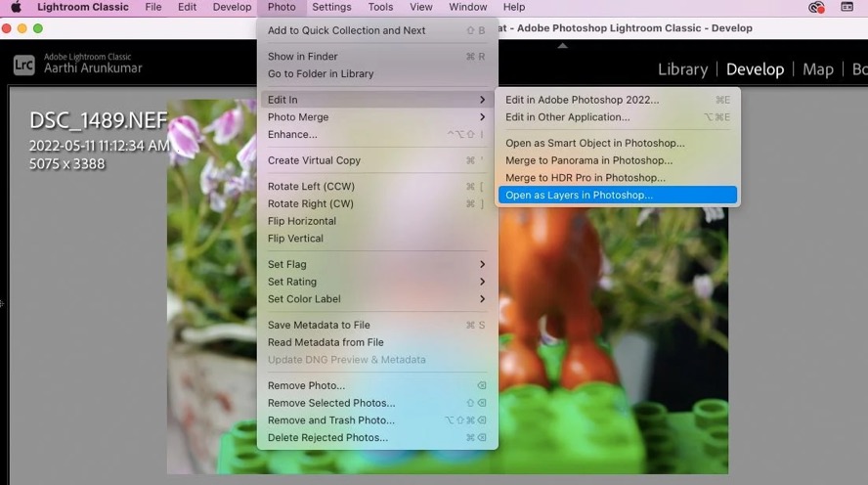Open the Apple menu
The width and height of the screenshot is (868, 485).
click(16, 7)
